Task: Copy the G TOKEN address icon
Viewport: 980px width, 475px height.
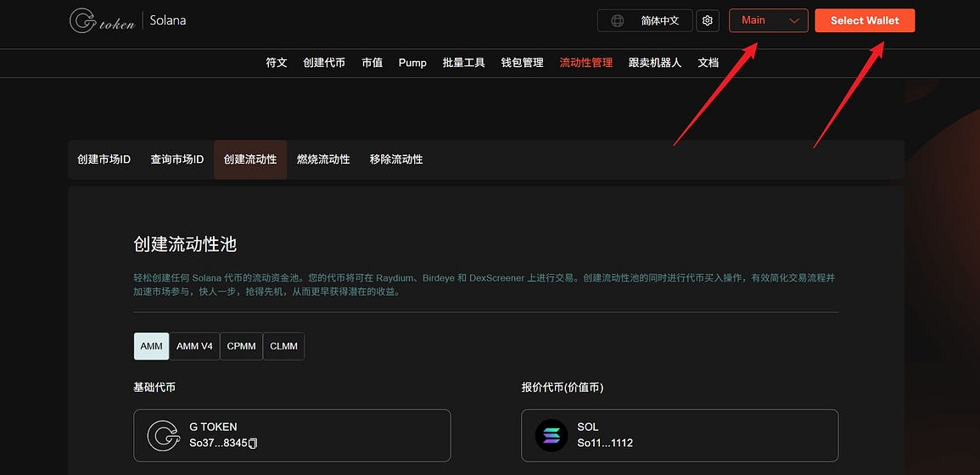Action: tap(253, 443)
